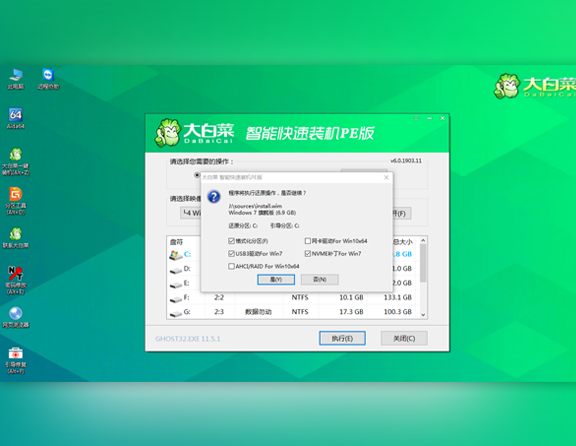Open the 引导修复 (Alt+F) boot repair icon

pos(16,360)
